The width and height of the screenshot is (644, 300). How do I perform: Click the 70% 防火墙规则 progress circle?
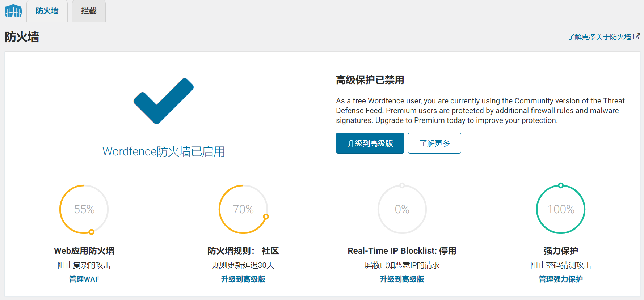[x=243, y=209]
